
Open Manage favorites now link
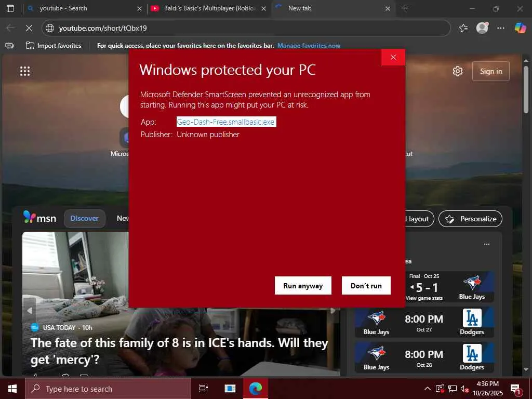point(309,46)
